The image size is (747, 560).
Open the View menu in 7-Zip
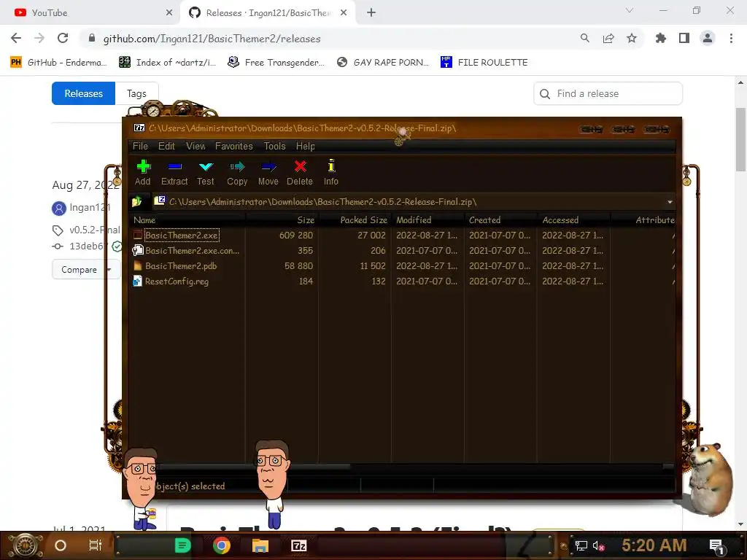[196, 146]
